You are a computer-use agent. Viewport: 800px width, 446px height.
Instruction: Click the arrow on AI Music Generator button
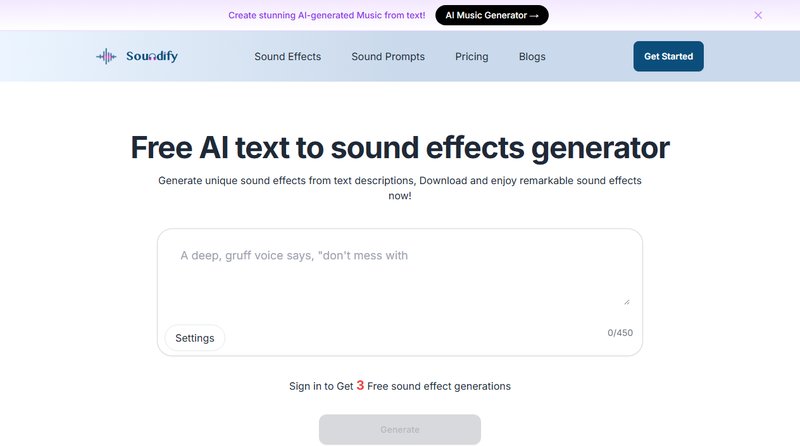tap(534, 16)
